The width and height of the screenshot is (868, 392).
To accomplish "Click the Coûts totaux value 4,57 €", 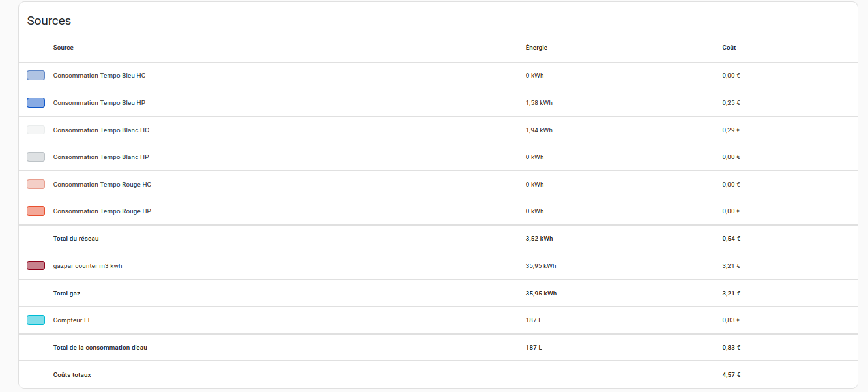I will tap(731, 375).
